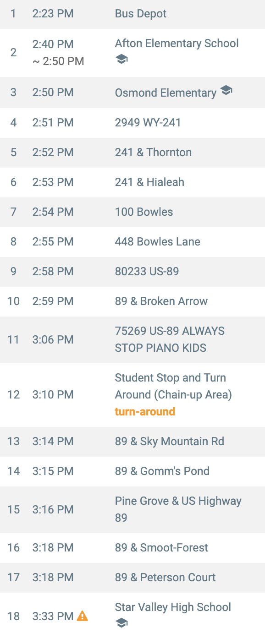This screenshot has width=265, height=644.
Task: Select 89 & Sky Mountain Rd stop
Action: pos(132,441)
